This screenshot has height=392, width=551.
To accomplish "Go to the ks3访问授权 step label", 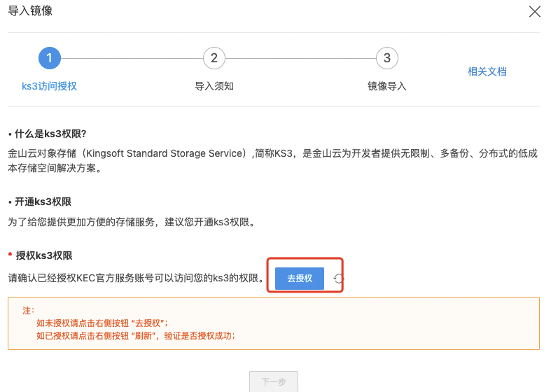I will click(49, 86).
